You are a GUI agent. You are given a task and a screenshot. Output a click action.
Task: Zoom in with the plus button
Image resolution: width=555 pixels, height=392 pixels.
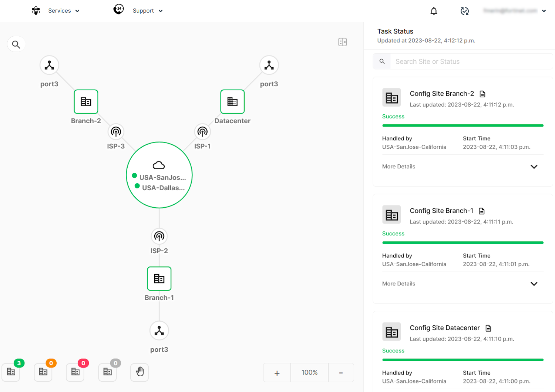pos(277,373)
